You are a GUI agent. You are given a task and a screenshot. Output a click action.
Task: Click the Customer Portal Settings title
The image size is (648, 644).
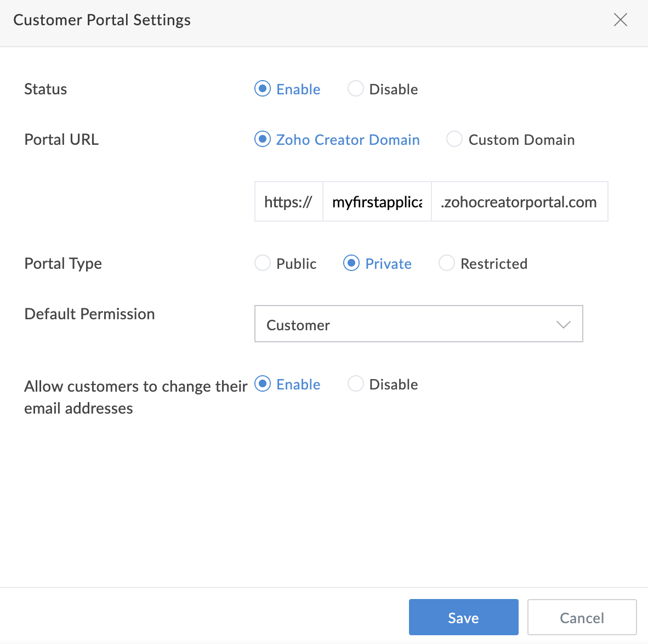click(102, 20)
